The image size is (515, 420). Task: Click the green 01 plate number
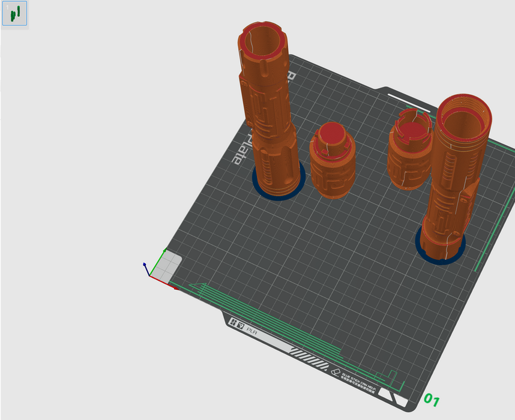click(432, 400)
